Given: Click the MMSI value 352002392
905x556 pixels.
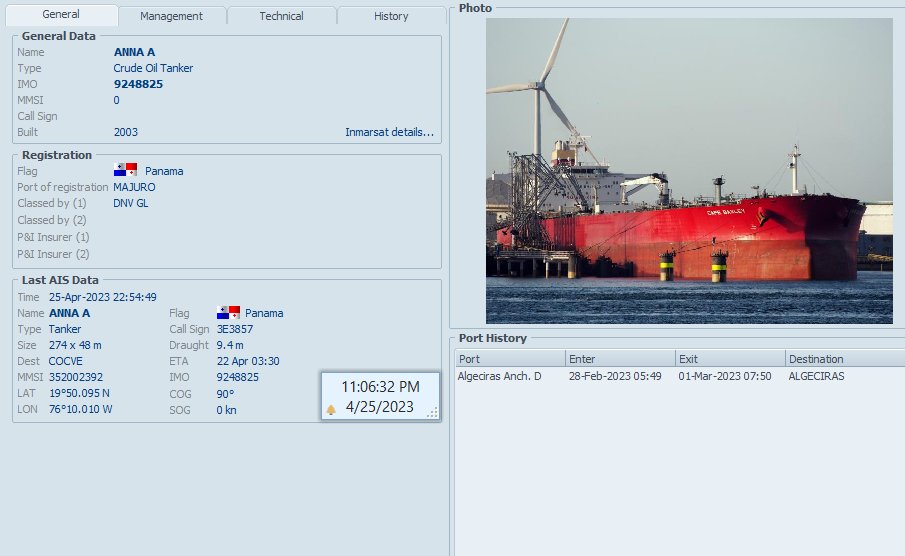Looking at the screenshot, I should (x=76, y=377).
